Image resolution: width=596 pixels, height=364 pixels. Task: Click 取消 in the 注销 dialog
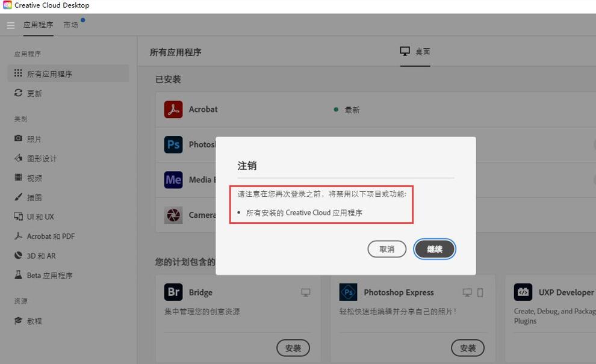pyautogui.click(x=387, y=249)
